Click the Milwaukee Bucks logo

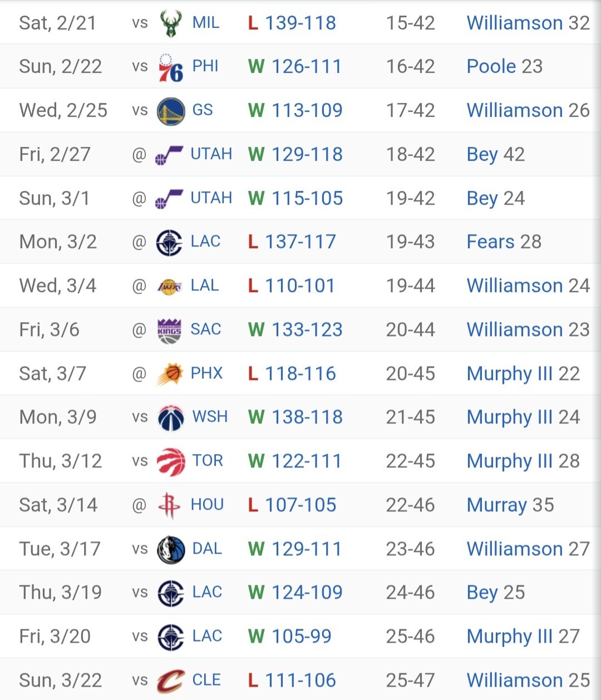[170, 23]
